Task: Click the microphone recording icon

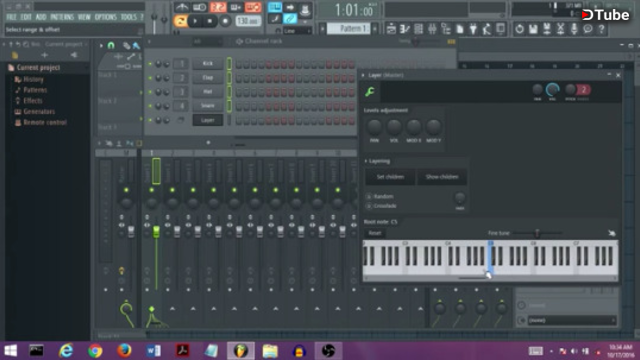Action: (x=574, y=29)
